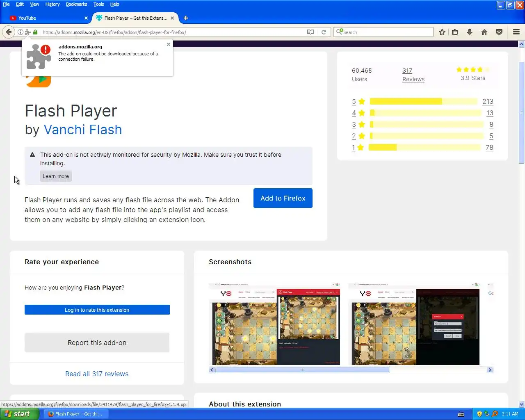The height and width of the screenshot is (420, 525).
Task: Click the 3:11 AM taskbar clock
Action: (510, 414)
